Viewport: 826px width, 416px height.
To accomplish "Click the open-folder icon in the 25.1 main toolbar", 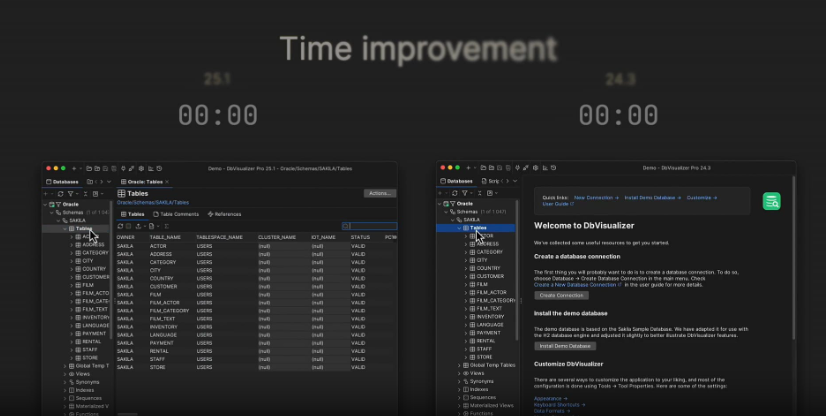I will pos(89,169).
